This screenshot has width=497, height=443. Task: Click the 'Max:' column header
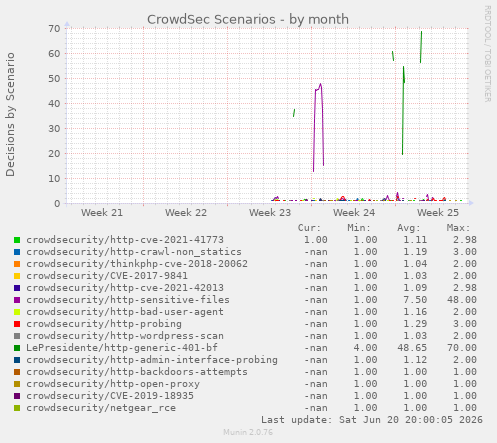coord(458,228)
